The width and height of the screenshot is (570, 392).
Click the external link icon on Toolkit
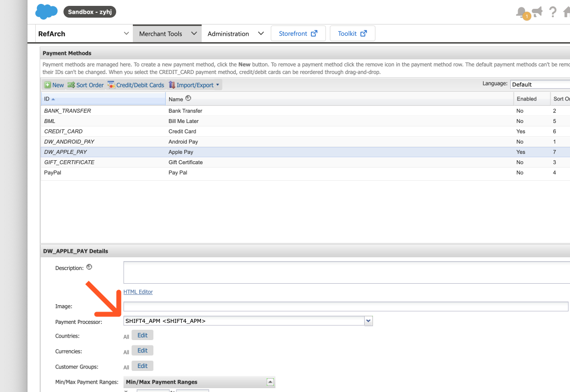(x=364, y=33)
